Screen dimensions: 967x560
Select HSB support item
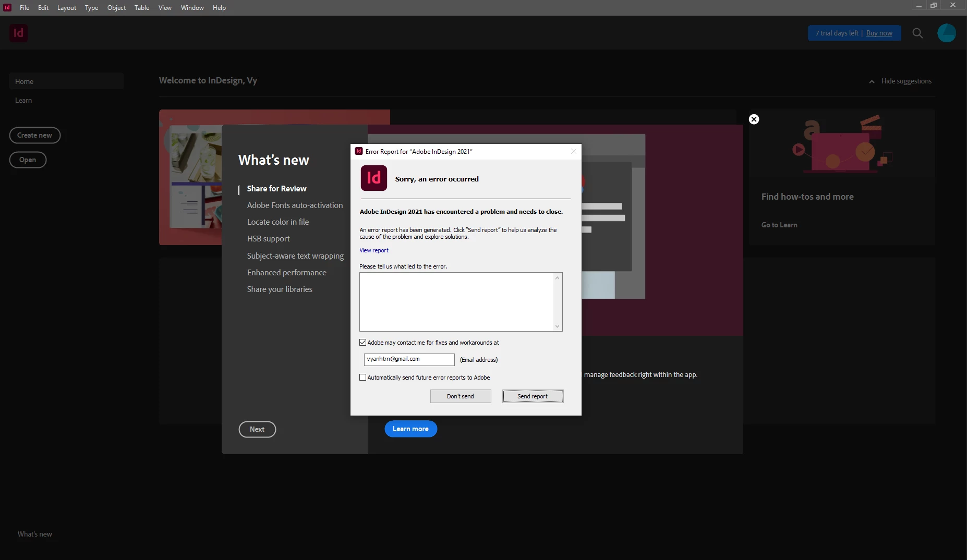(x=268, y=238)
